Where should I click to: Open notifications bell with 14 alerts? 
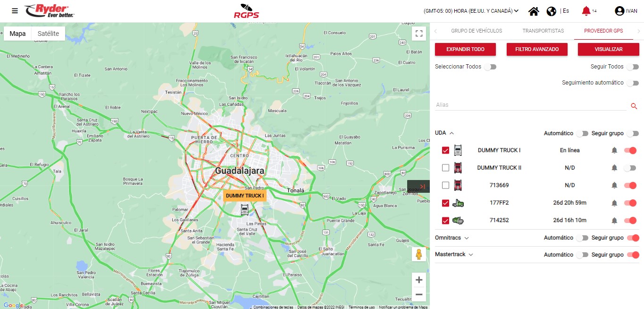(586, 11)
